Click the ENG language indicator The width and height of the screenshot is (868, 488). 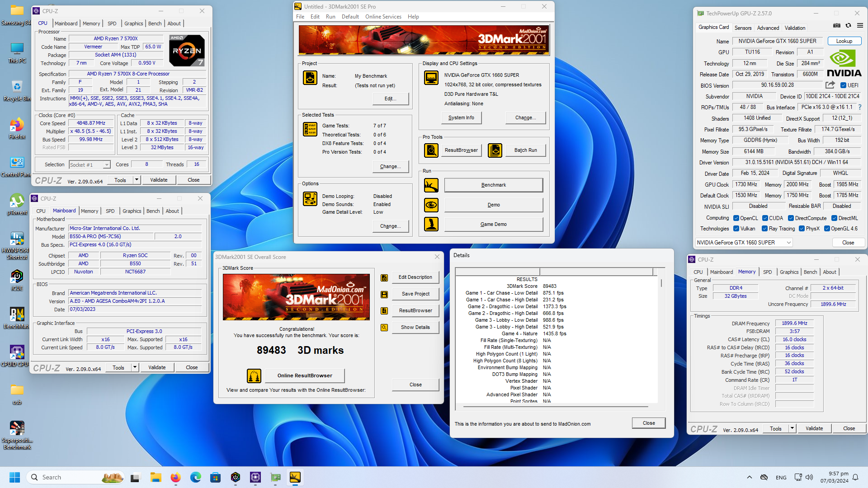tap(781, 477)
